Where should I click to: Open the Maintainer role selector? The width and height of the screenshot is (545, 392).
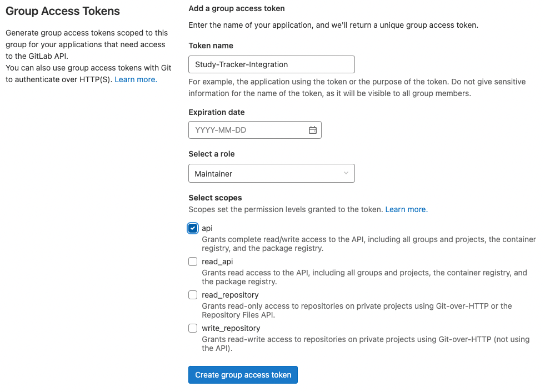(x=271, y=174)
